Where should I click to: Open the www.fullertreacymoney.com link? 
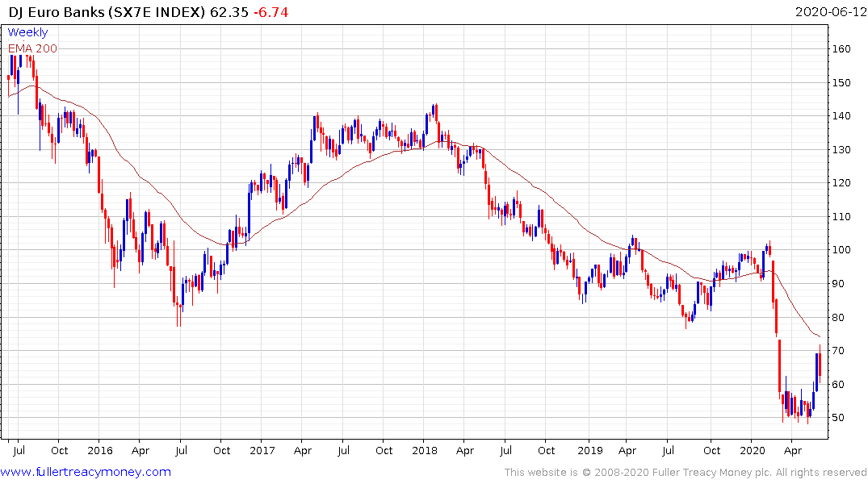coord(86,472)
